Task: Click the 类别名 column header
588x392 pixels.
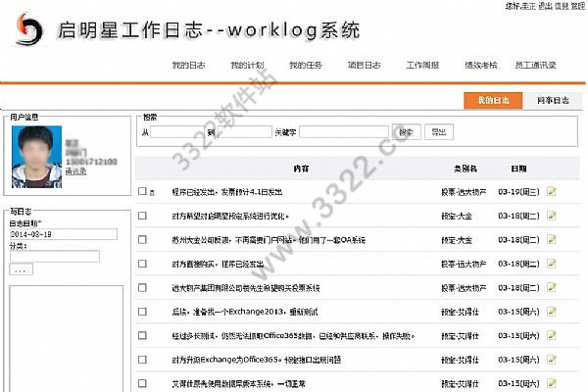Action: [x=465, y=169]
